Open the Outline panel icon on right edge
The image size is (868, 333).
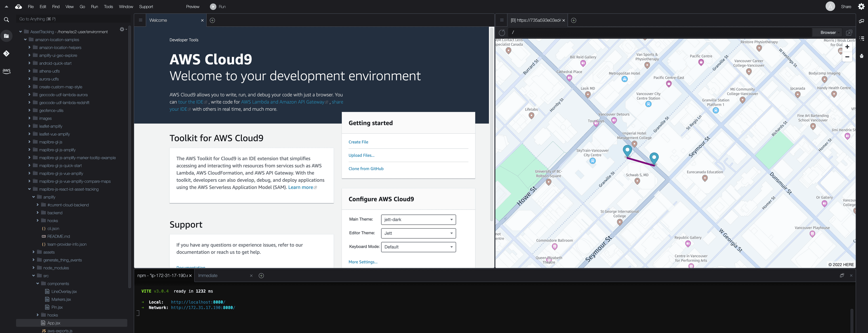click(x=861, y=38)
